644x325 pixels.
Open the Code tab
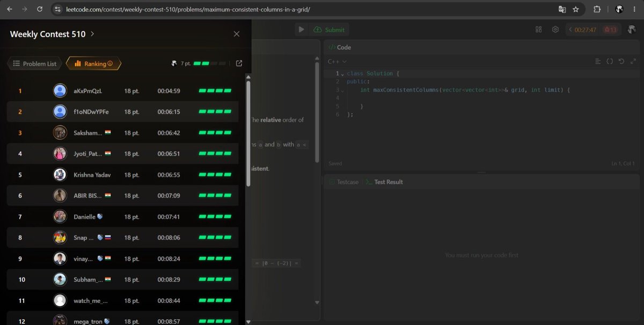point(340,47)
